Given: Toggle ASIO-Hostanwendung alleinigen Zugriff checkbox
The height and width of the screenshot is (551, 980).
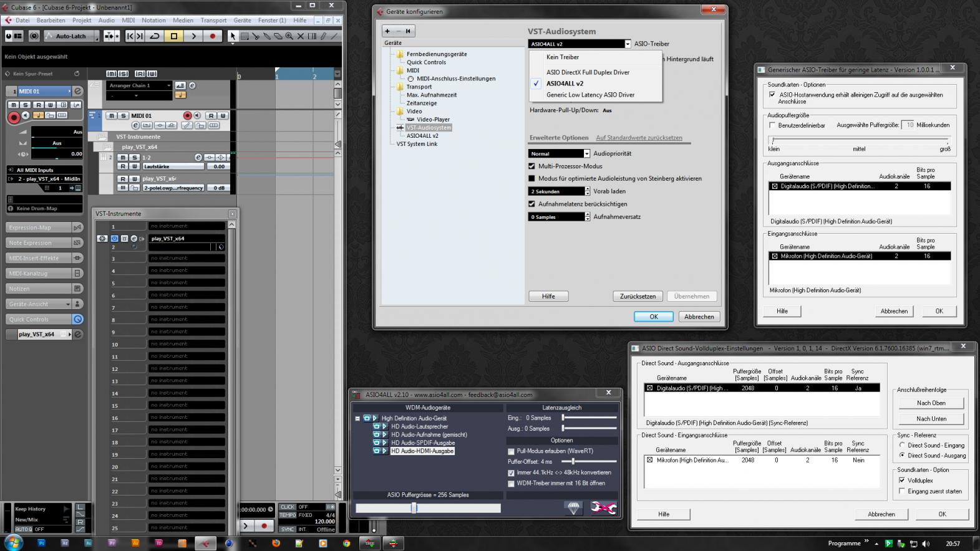Looking at the screenshot, I should 772,95.
